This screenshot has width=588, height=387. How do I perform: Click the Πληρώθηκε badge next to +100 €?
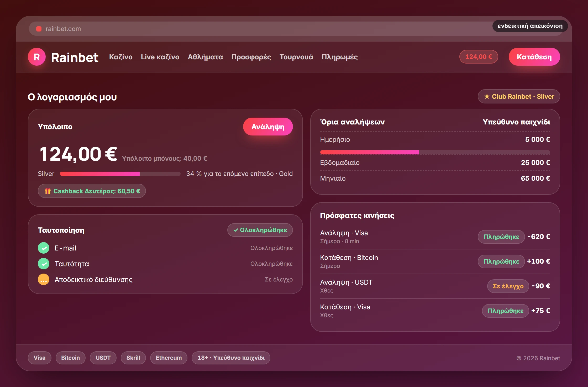[x=501, y=261]
